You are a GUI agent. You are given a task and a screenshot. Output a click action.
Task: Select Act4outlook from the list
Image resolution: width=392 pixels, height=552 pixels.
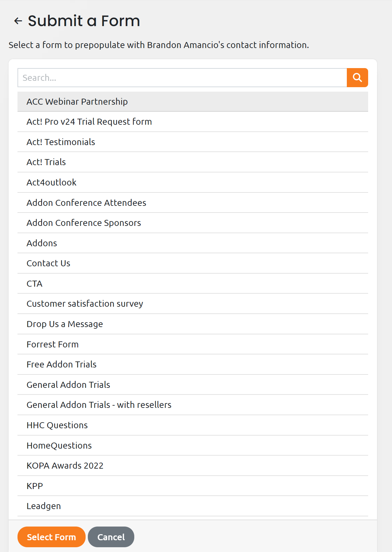point(193,182)
